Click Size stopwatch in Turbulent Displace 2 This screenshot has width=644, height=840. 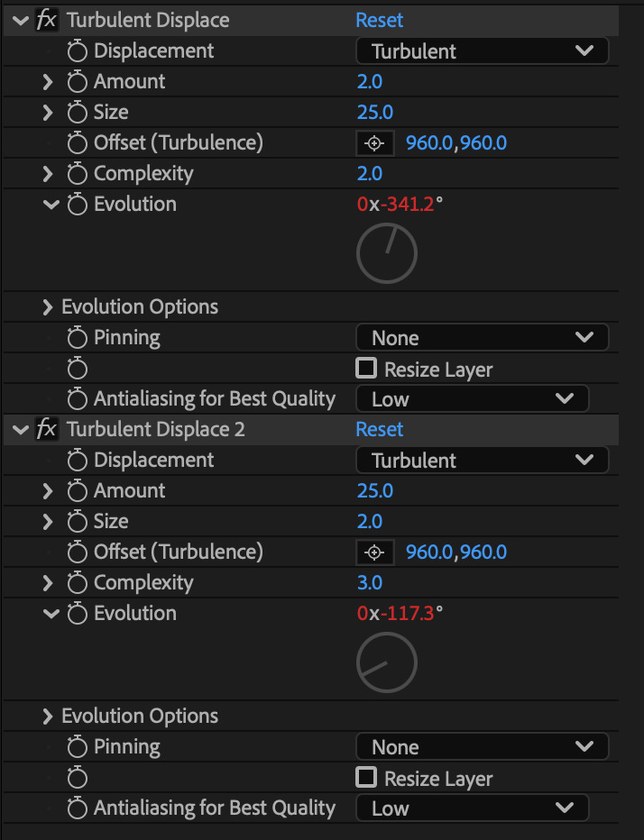(78, 521)
